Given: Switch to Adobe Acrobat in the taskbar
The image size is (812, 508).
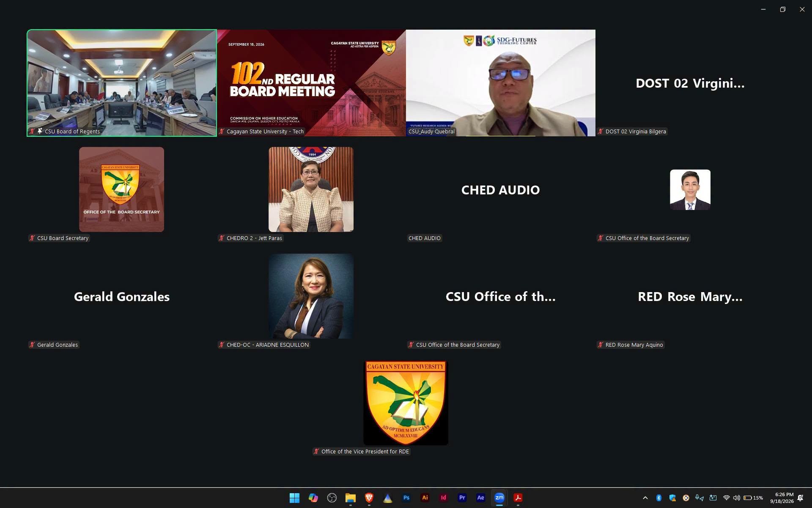Looking at the screenshot, I should 518,498.
